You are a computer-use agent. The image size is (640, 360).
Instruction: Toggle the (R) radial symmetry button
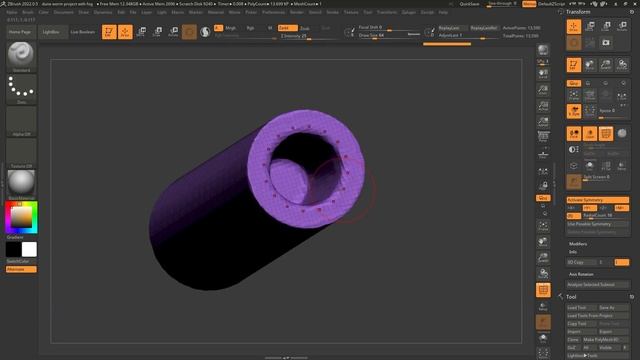574,216
